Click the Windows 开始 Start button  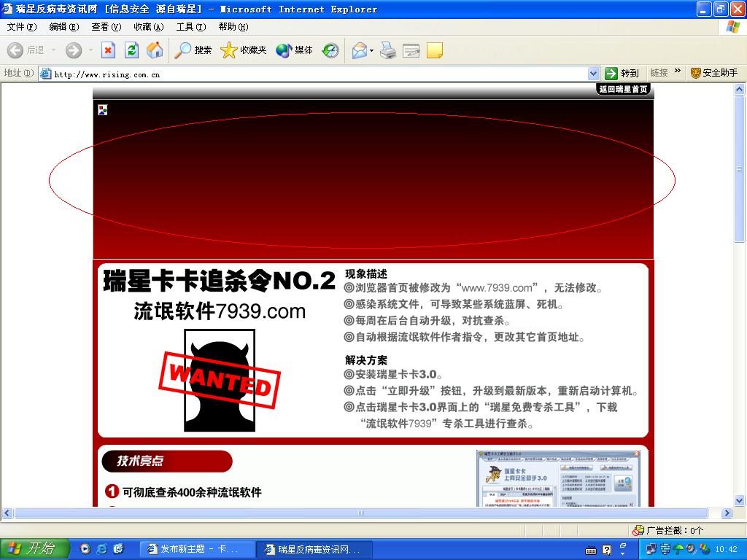coord(35,549)
